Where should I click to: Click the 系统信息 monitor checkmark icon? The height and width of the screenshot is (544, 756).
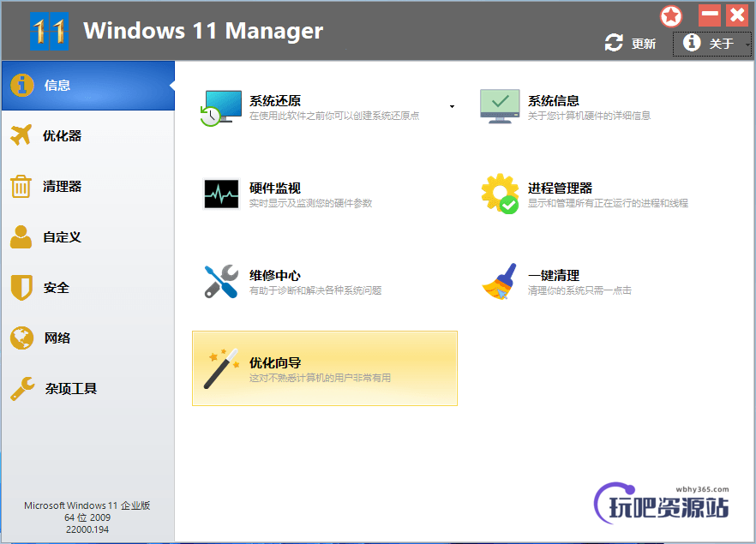coord(500,106)
